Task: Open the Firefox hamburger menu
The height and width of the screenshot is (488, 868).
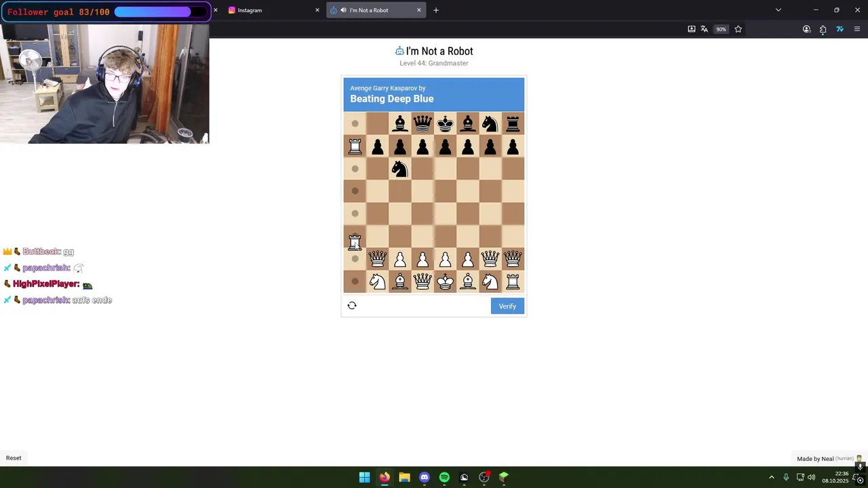Action: pyautogui.click(x=856, y=29)
